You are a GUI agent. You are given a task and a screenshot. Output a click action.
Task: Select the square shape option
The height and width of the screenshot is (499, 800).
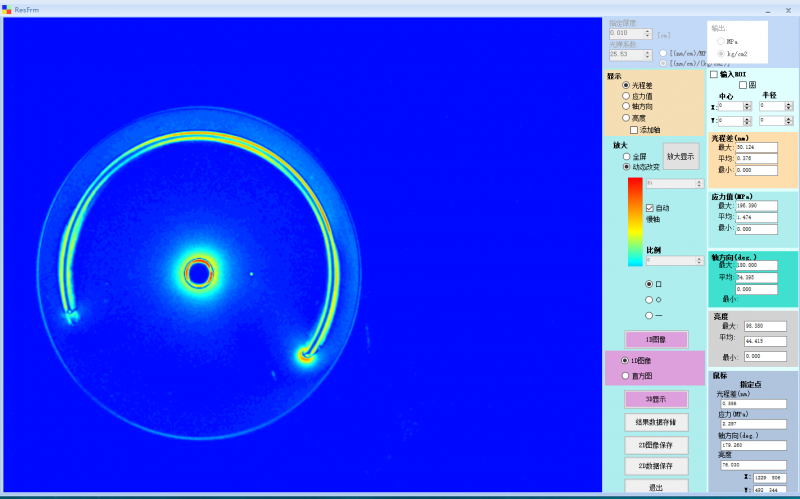coord(649,284)
